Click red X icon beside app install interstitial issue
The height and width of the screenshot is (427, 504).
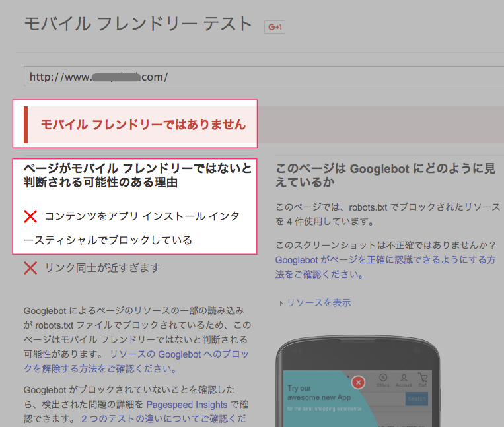[30, 216]
